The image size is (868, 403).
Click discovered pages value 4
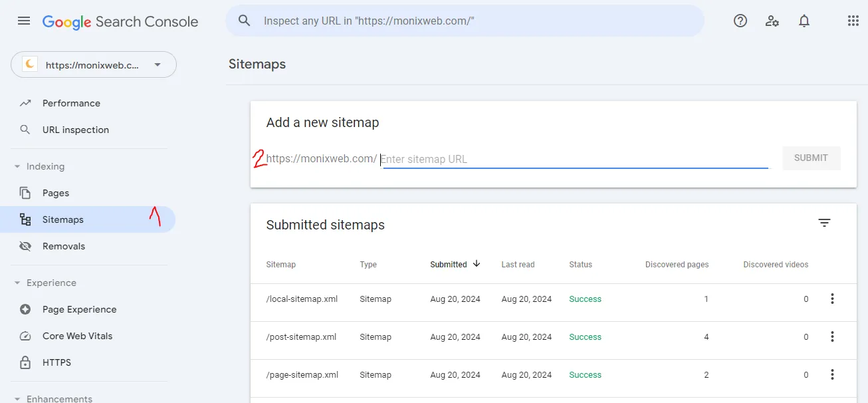point(706,337)
